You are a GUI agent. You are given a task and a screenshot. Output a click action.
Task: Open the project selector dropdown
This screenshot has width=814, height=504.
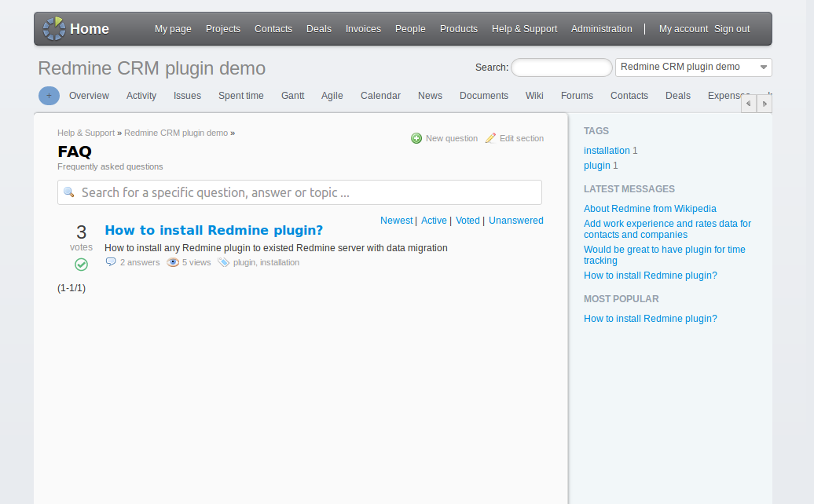(693, 68)
